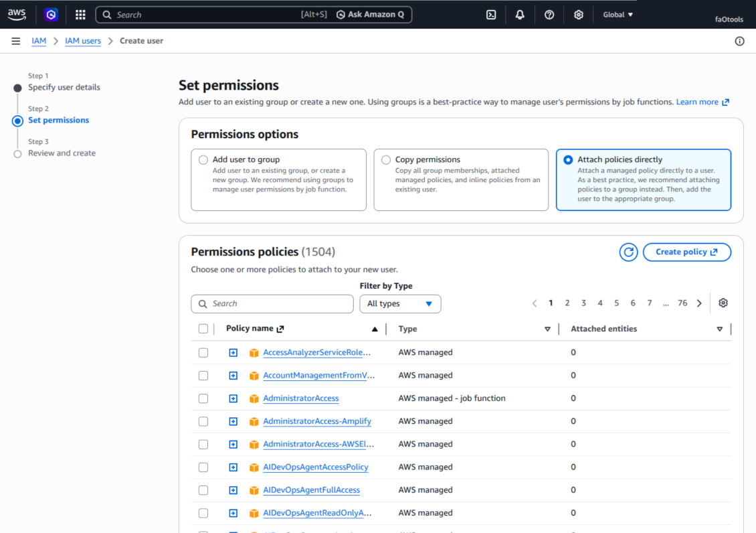This screenshot has width=756, height=533.
Task: Select Copy permissions option
Action: point(386,159)
